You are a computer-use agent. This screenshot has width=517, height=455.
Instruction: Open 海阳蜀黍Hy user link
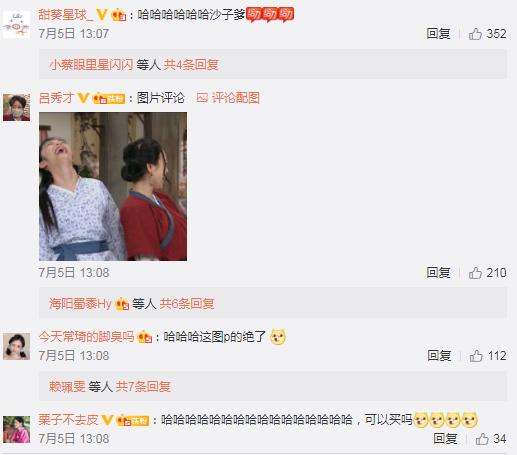pos(80,304)
